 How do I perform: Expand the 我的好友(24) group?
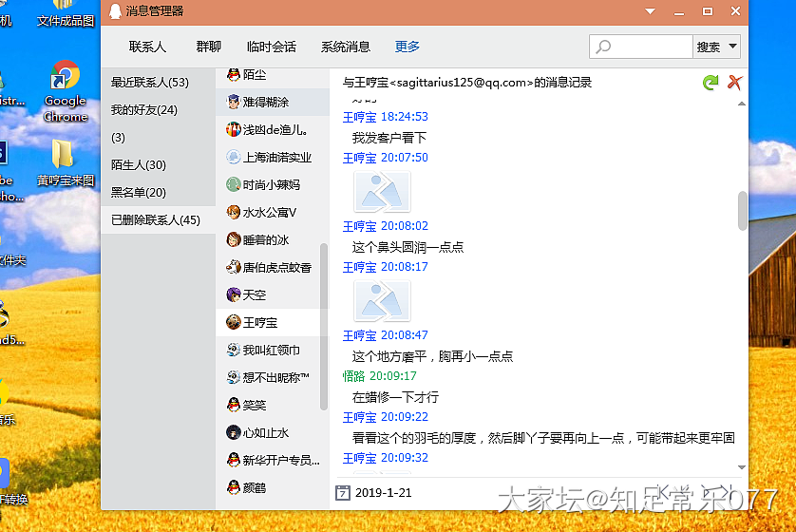144,110
